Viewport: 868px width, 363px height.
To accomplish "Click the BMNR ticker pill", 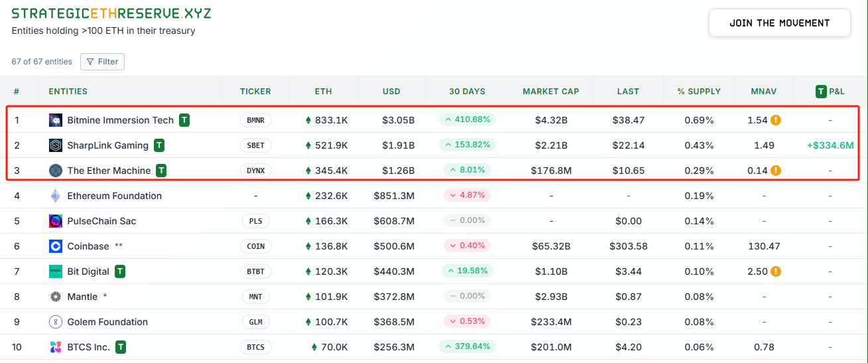I will coord(255,120).
